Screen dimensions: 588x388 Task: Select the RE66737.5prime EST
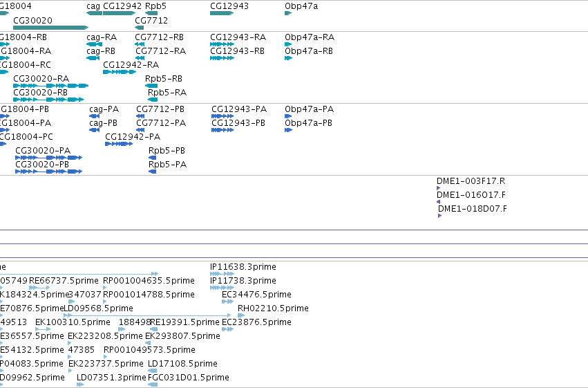[x=39, y=288]
